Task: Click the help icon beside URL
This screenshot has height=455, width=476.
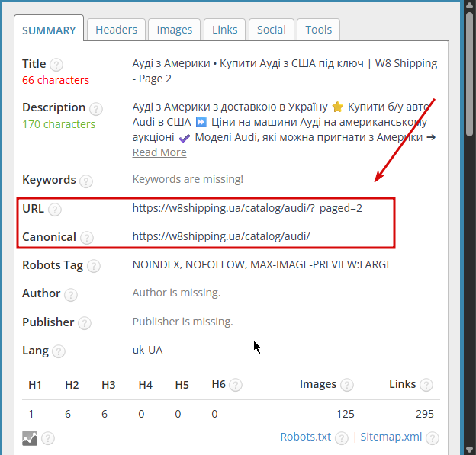Action: coord(55,210)
